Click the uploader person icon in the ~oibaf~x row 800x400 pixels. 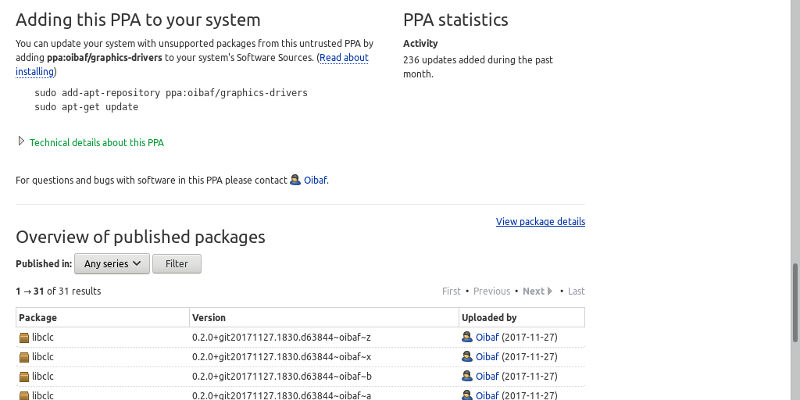click(467, 357)
